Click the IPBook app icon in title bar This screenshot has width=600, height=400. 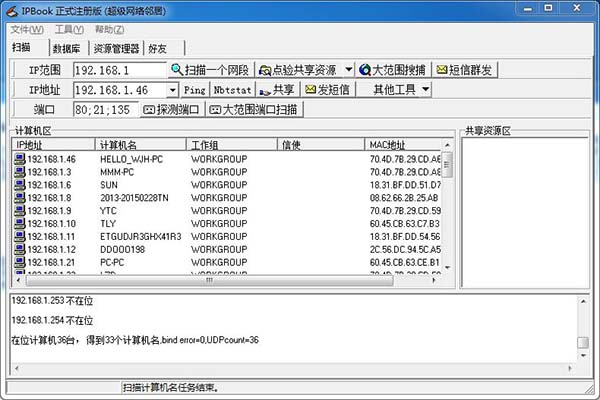tap(12, 11)
